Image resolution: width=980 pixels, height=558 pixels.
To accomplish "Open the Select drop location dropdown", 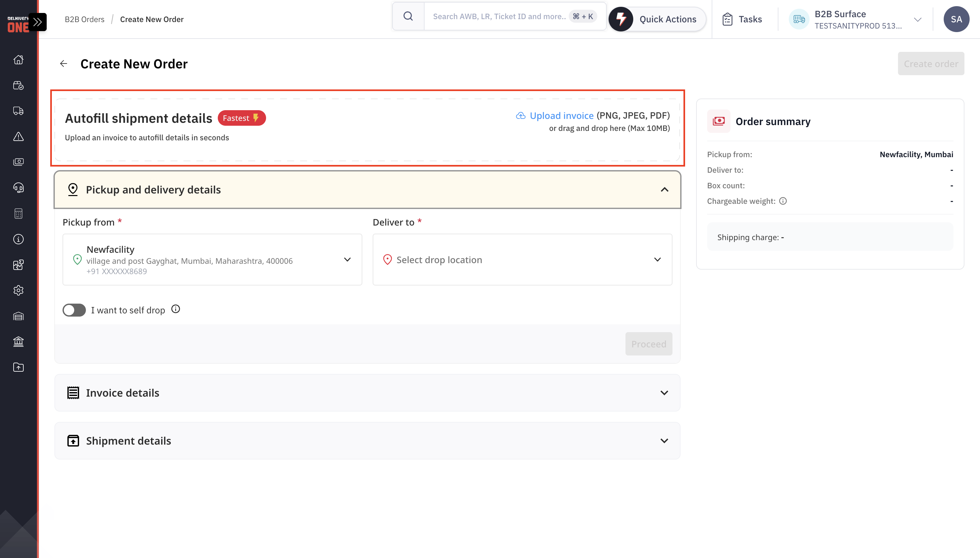I will click(522, 260).
